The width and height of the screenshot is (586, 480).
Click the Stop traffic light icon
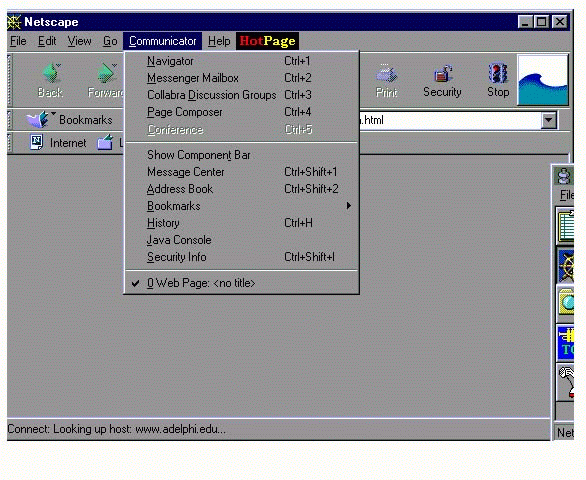pos(498,73)
